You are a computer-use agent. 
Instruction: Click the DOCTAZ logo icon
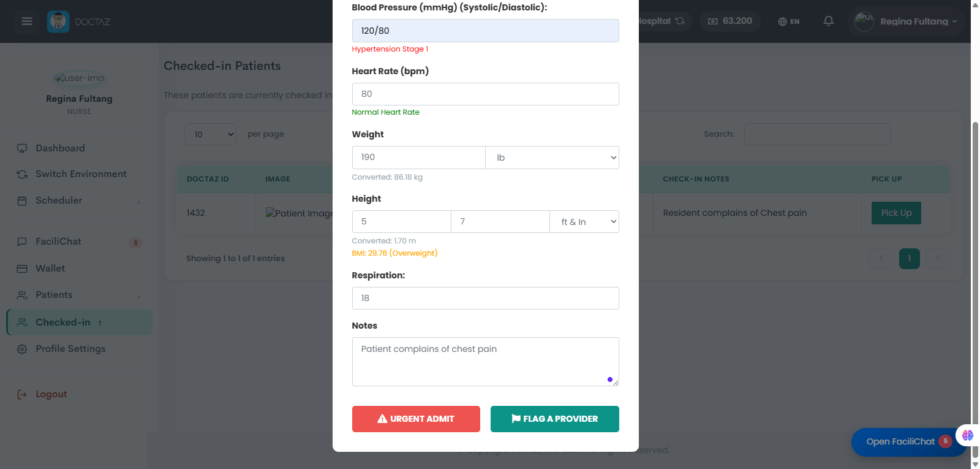[58, 21]
